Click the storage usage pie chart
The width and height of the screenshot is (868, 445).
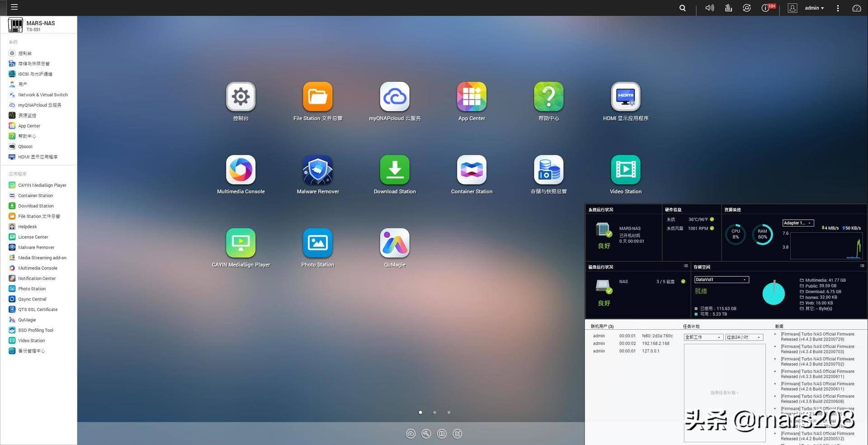[774, 294]
